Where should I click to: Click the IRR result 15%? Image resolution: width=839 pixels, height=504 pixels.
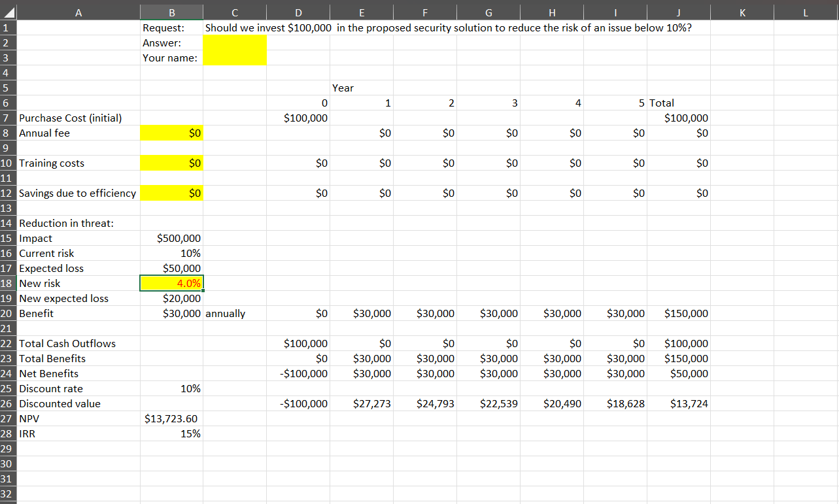pos(171,434)
